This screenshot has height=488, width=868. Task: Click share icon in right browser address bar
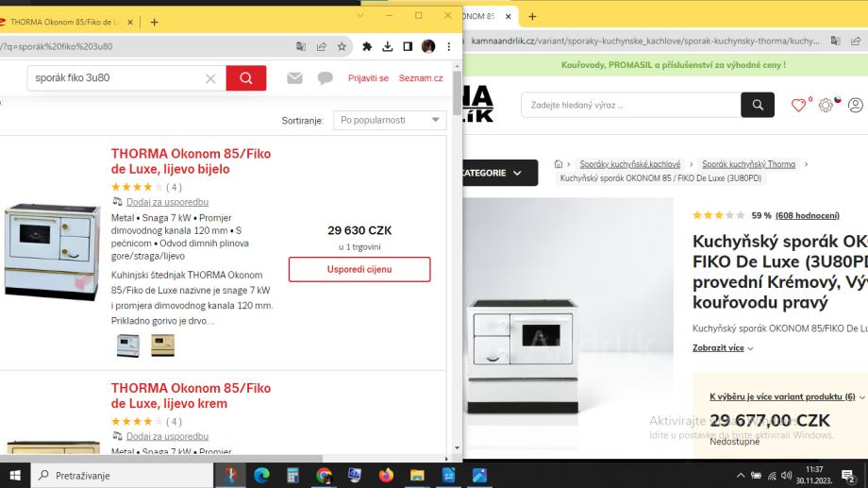[856, 41]
